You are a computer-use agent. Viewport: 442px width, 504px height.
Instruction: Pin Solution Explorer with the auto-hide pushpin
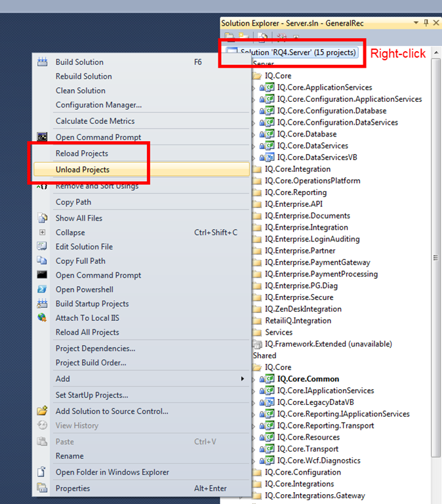coord(426,23)
